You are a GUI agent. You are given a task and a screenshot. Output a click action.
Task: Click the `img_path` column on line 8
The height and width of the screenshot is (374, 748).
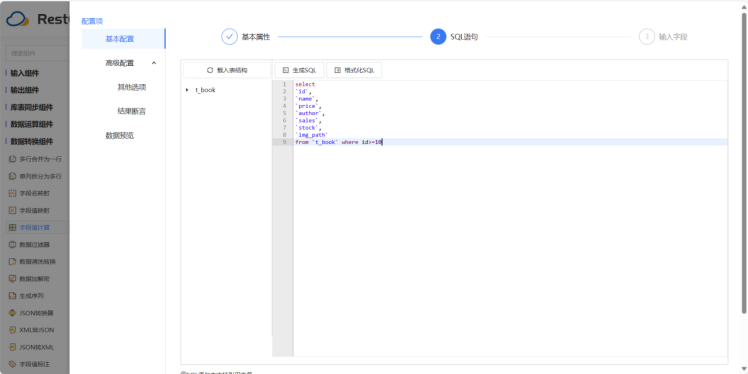312,135
